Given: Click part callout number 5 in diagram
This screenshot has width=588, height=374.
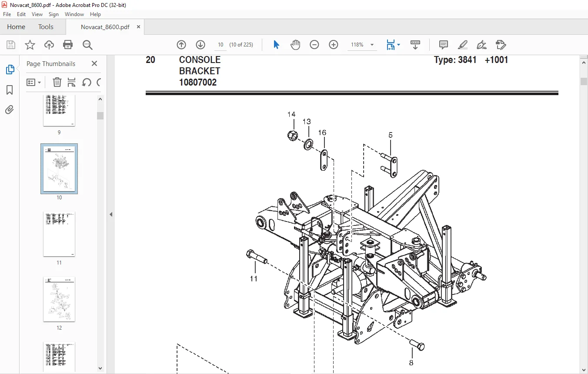Looking at the screenshot, I should coord(391,135).
